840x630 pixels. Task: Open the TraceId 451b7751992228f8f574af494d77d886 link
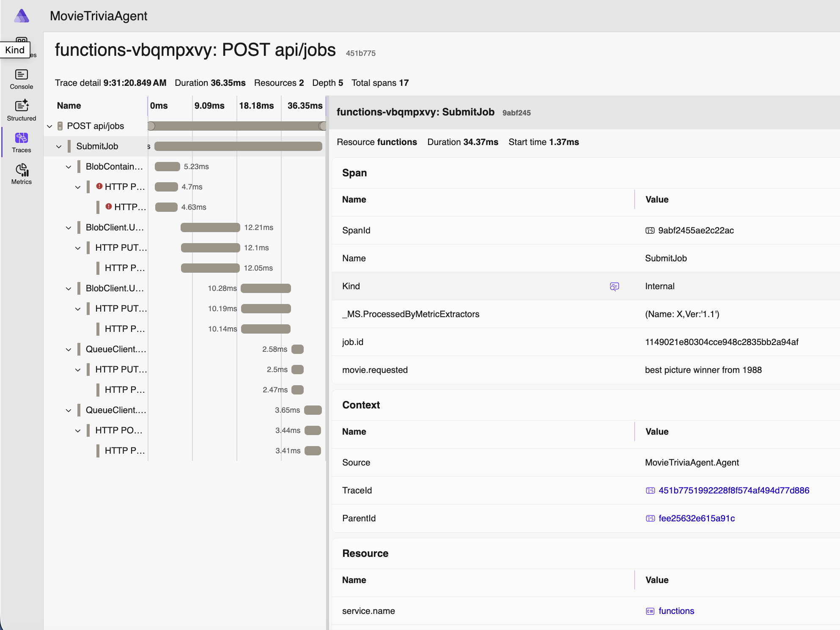(733, 490)
